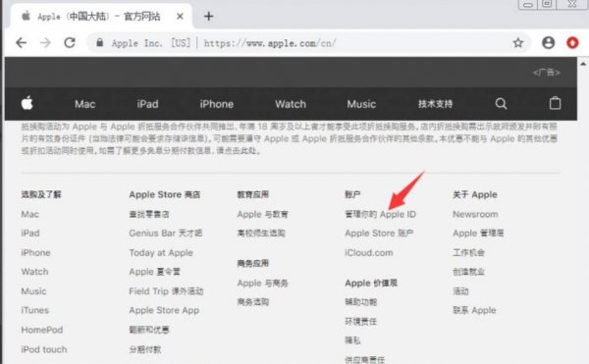
Task: Click the browser forward arrow
Action: pyautogui.click(x=45, y=43)
